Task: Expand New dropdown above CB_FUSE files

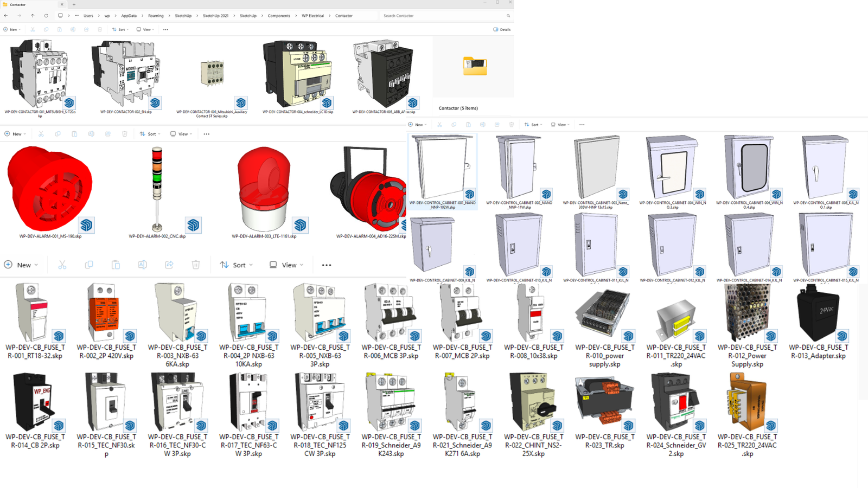Action: [21, 265]
